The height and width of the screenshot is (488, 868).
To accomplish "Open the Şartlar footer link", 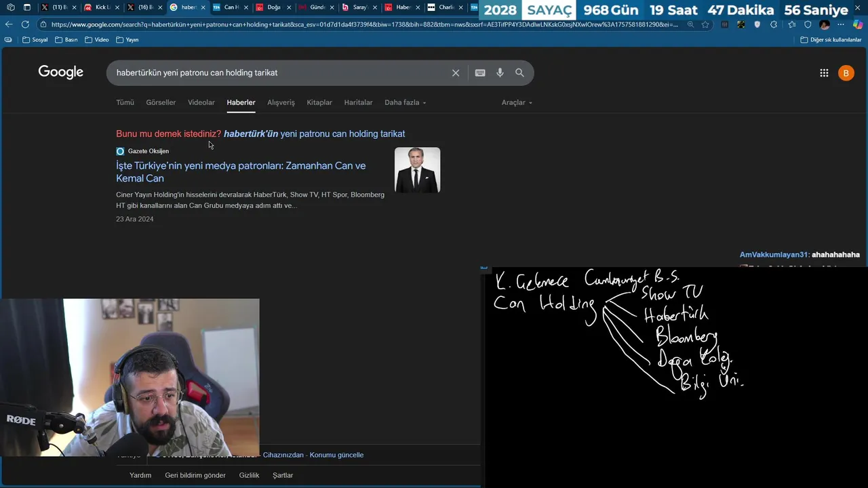I will click(x=283, y=475).
